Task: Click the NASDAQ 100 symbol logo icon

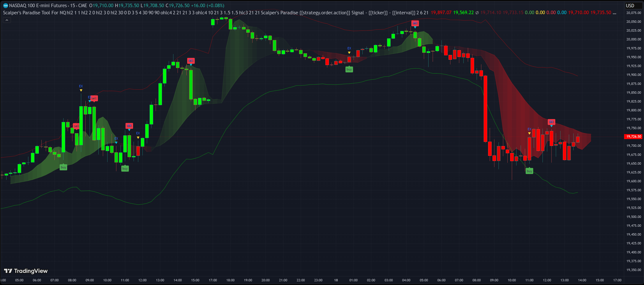Action: pos(6,6)
